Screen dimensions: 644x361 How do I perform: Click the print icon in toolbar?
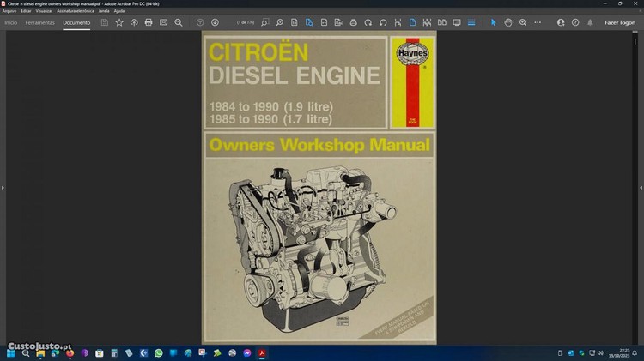149,22
